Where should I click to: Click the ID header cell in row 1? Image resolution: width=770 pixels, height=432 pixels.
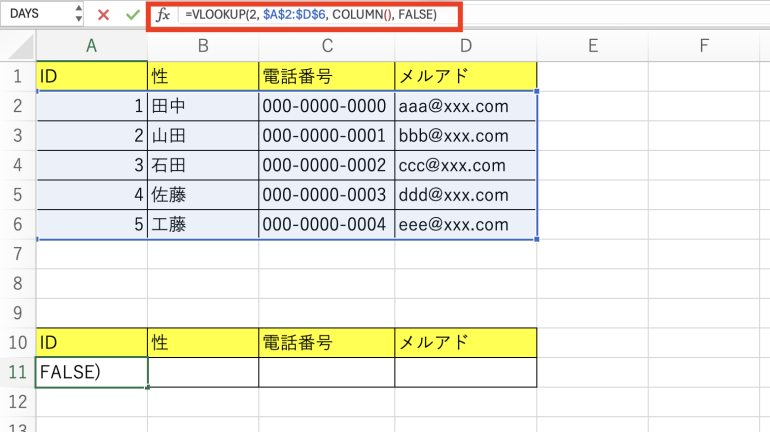click(x=92, y=77)
